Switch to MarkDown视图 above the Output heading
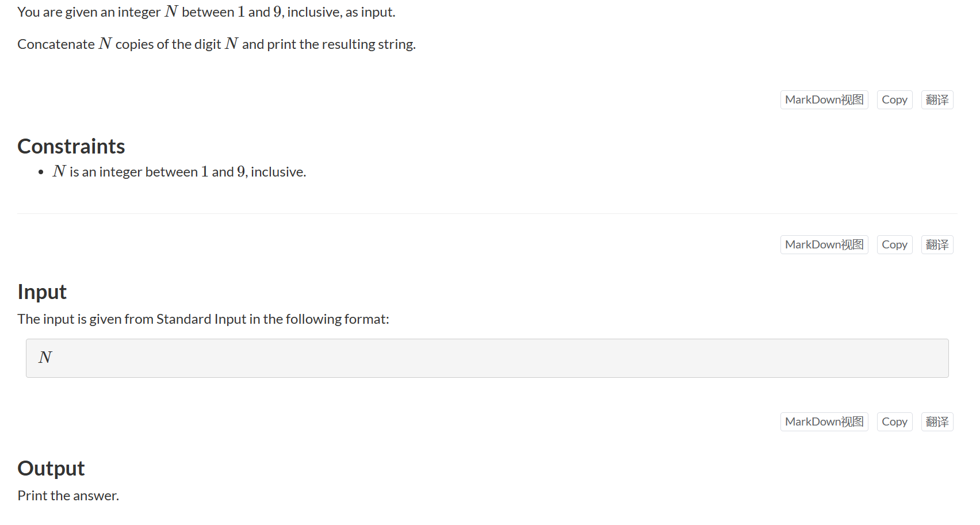The height and width of the screenshot is (525, 980). (x=824, y=421)
